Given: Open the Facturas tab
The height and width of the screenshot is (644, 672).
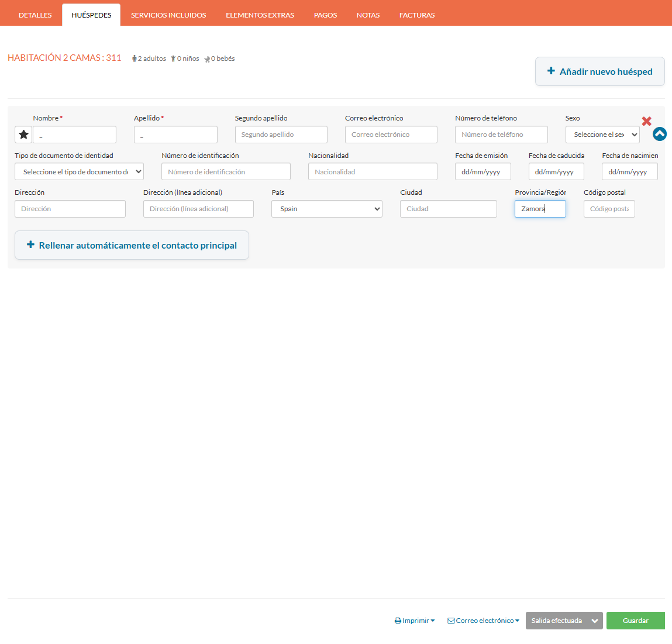Looking at the screenshot, I should point(417,15).
